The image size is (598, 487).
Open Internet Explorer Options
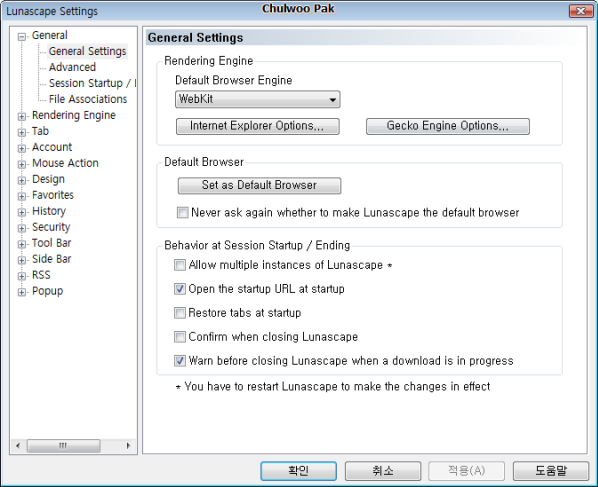(257, 126)
